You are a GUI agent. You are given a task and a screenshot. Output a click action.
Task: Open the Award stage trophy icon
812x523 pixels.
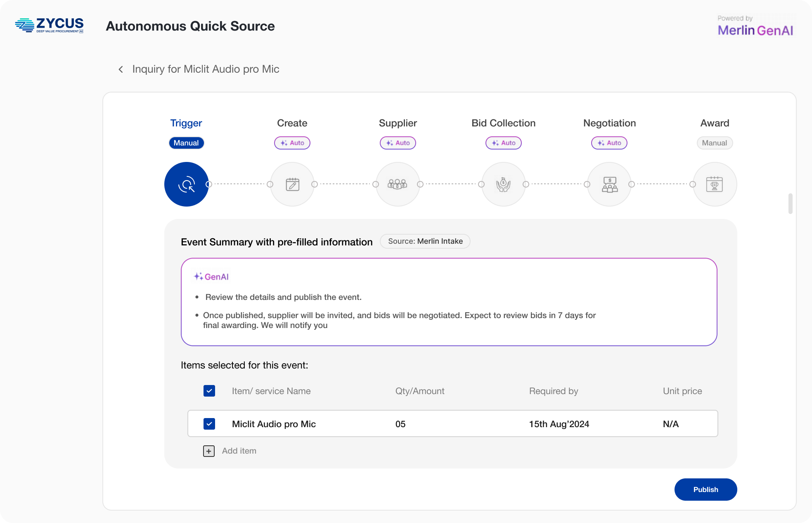pyautogui.click(x=715, y=184)
